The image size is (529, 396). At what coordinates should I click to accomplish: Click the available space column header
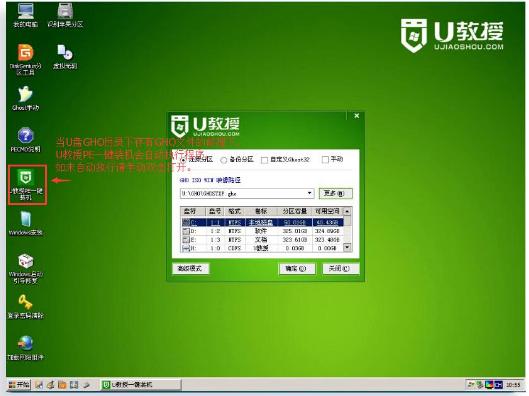327,211
